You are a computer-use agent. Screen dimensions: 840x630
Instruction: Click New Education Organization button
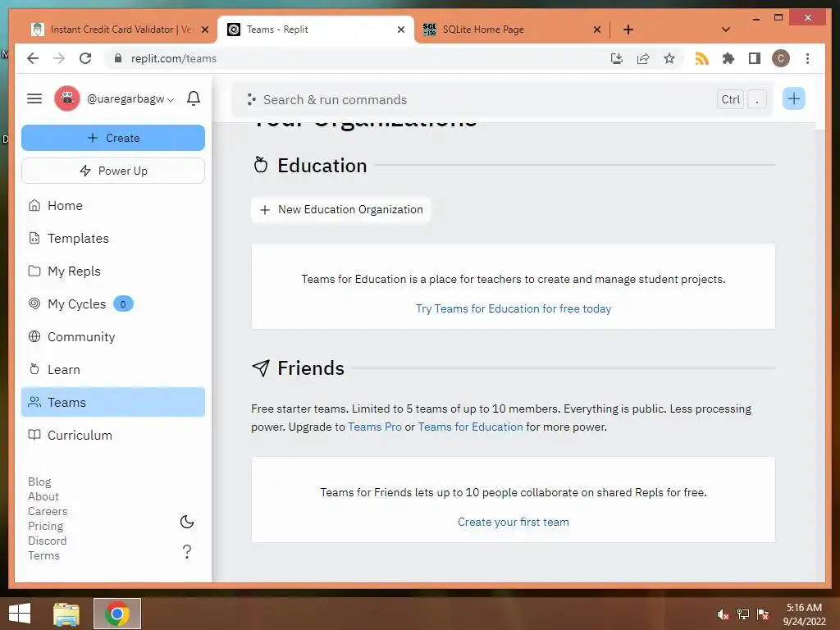(x=340, y=209)
